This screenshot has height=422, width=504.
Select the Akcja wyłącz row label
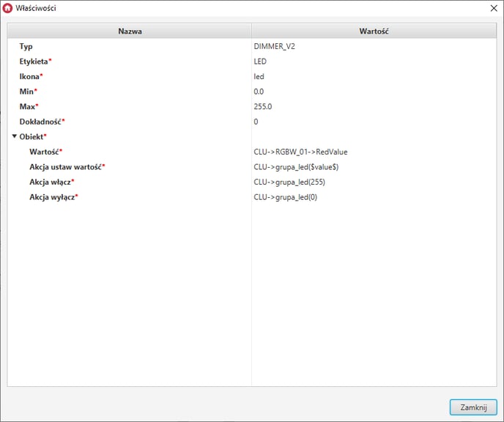tap(53, 197)
